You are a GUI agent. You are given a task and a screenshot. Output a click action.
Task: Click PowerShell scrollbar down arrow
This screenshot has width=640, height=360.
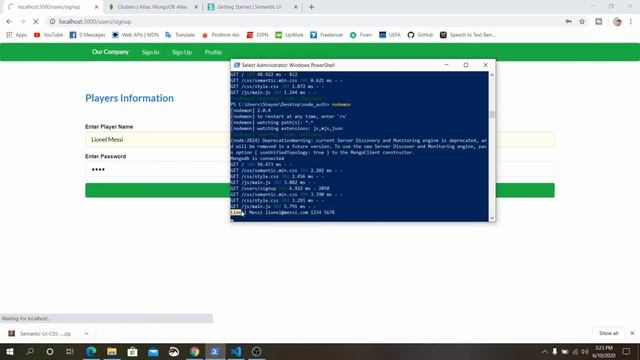click(x=492, y=218)
